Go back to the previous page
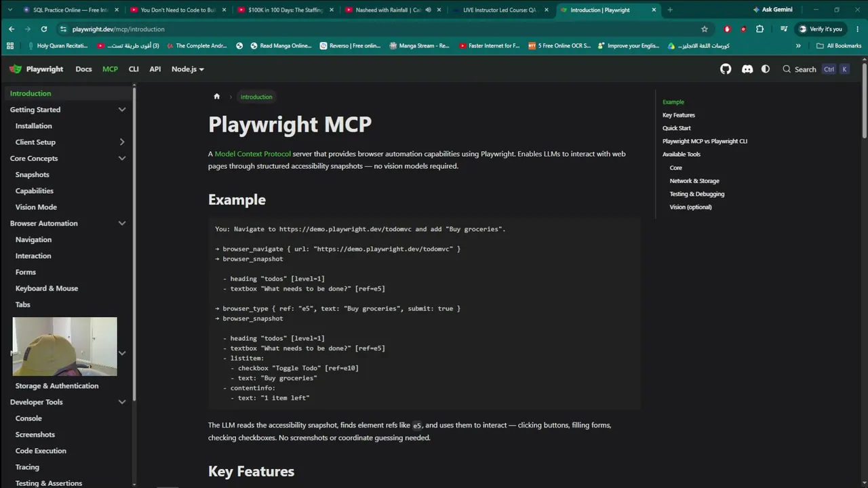 [x=12, y=29]
